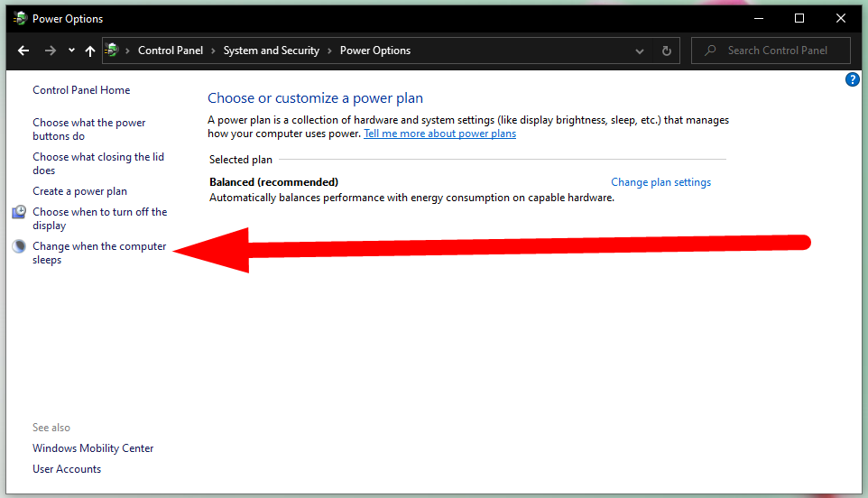Select System and Security breadcrumb
Image resolution: width=868 pixels, height=498 pixels.
click(x=272, y=51)
